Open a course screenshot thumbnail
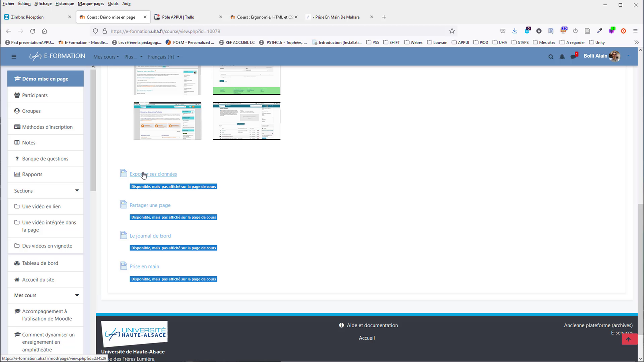Viewport: 644px width, 362px height. 167,121
